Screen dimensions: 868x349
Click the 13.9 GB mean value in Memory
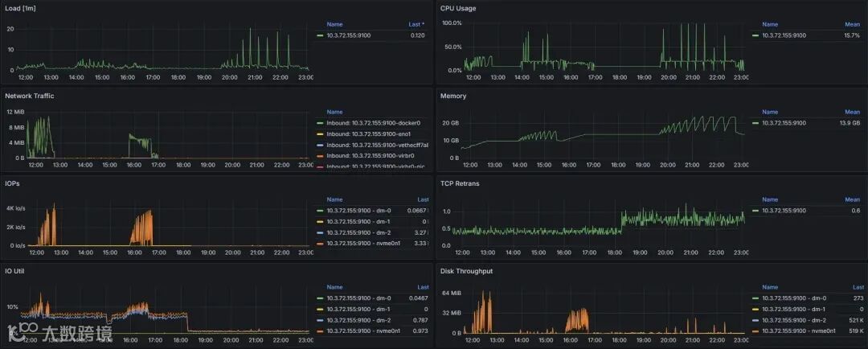click(x=850, y=122)
